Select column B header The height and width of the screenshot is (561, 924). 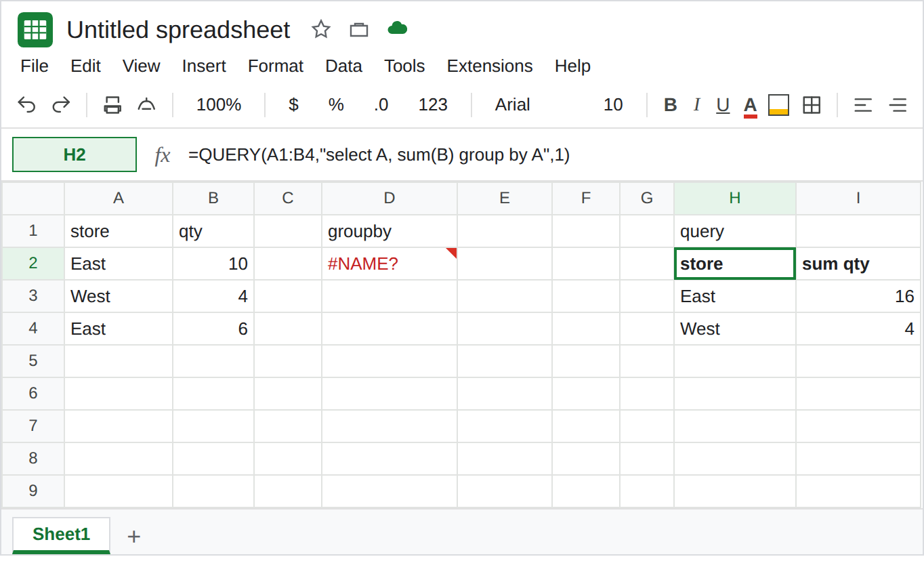[x=213, y=198]
